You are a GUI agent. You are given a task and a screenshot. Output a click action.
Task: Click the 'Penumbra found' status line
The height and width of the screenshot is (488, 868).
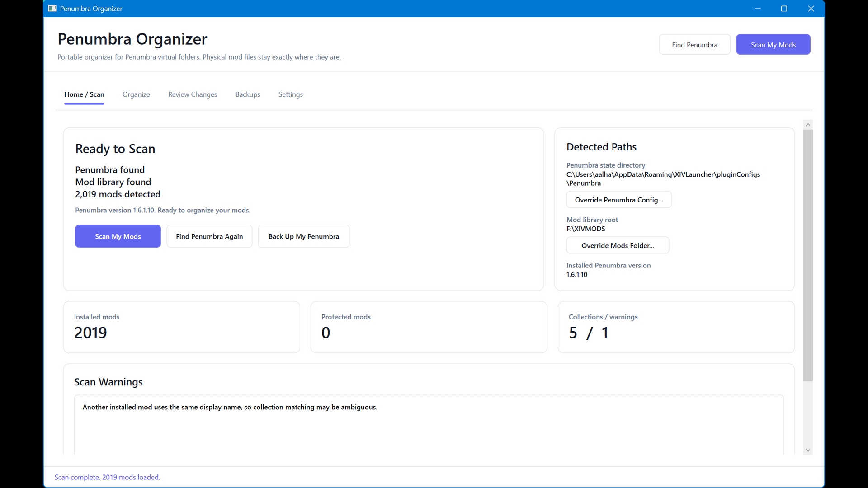[110, 170]
